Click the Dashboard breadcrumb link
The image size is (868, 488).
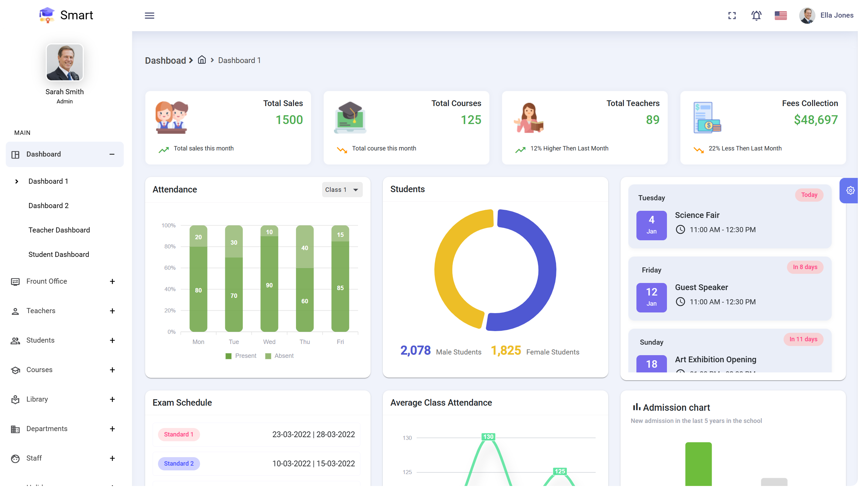point(166,60)
